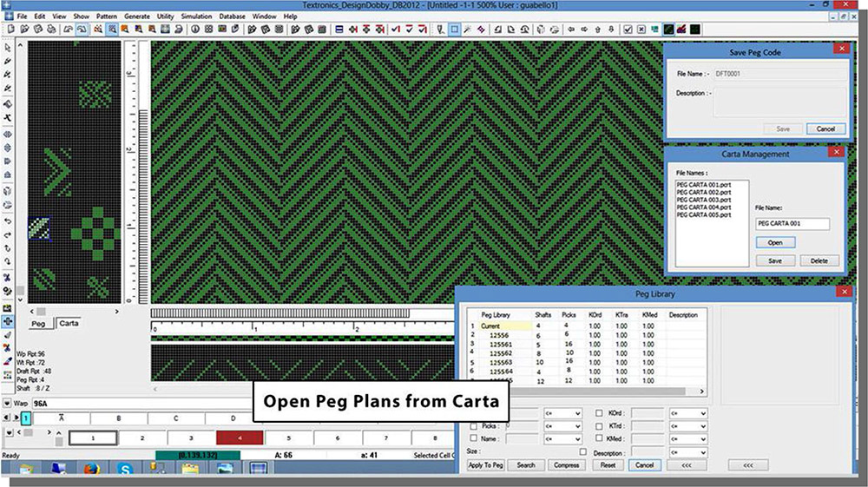Viewport: 868px width, 487px height.
Task: Click the circled info toolbar icon
Action: click(194, 30)
